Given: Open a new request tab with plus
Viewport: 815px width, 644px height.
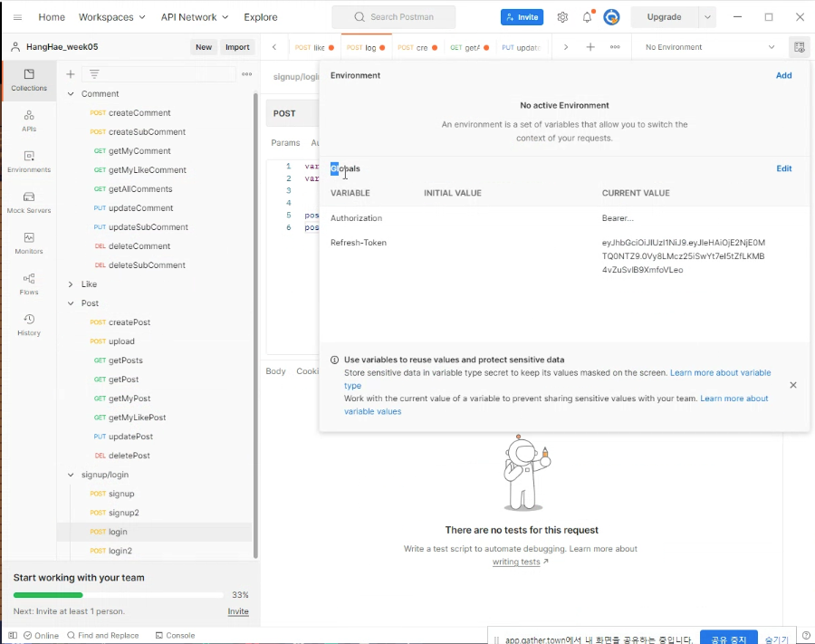Looking at the screenshot, I should [x=590, y=47].
